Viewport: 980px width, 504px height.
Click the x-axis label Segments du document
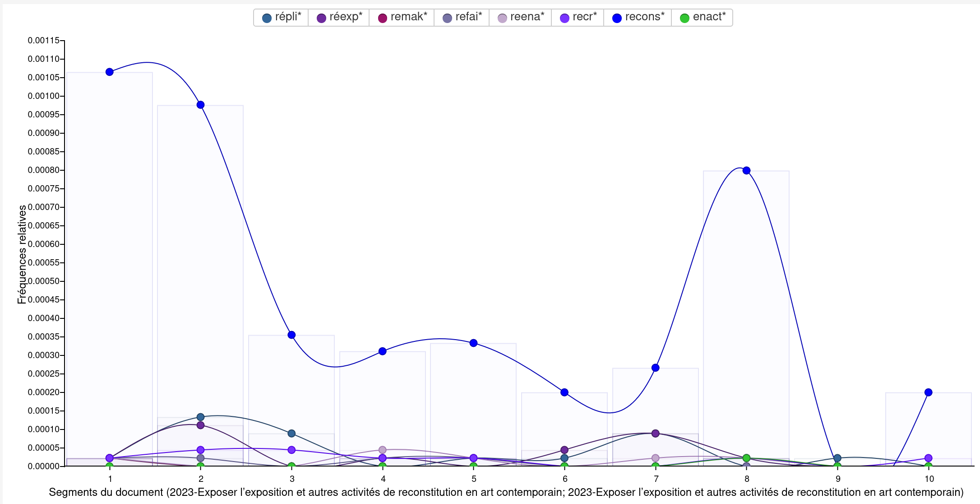[106, 492]
